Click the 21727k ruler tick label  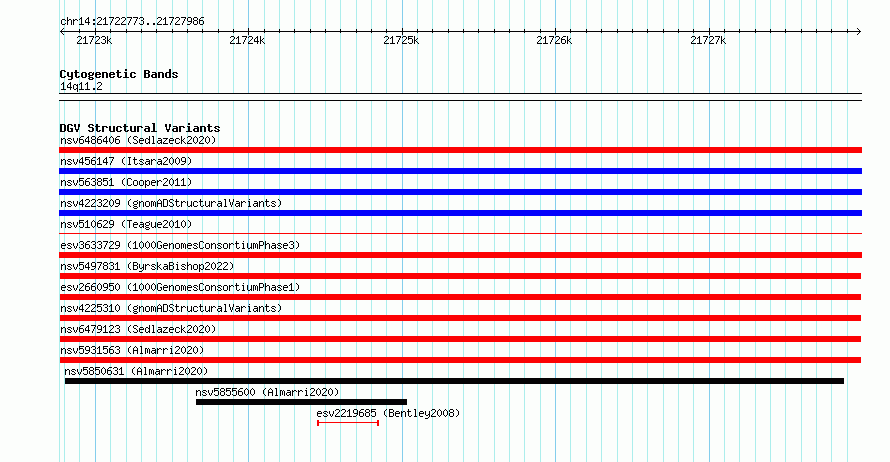708,40
